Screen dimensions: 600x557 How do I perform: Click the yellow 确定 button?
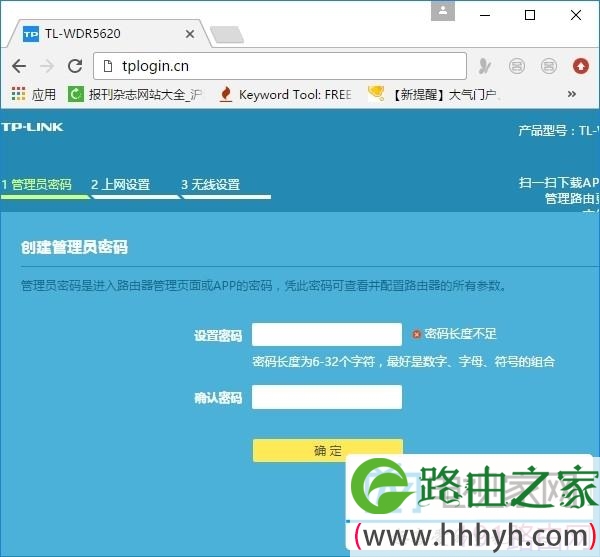coord(328,450)
